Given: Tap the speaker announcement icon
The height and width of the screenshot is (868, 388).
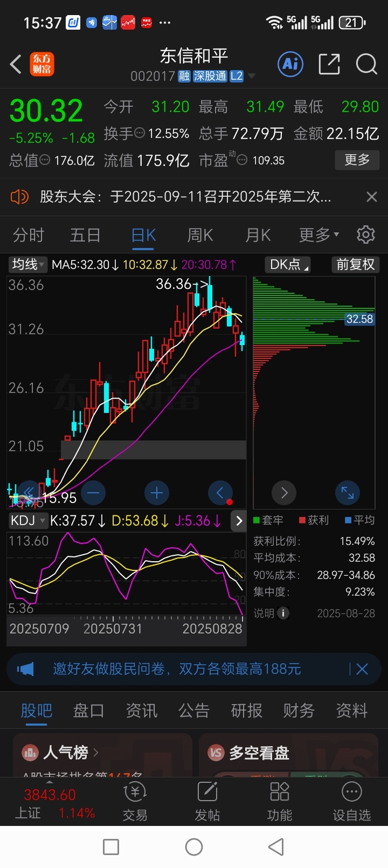Looking at the screenshot, I should [x=19, y=197].
